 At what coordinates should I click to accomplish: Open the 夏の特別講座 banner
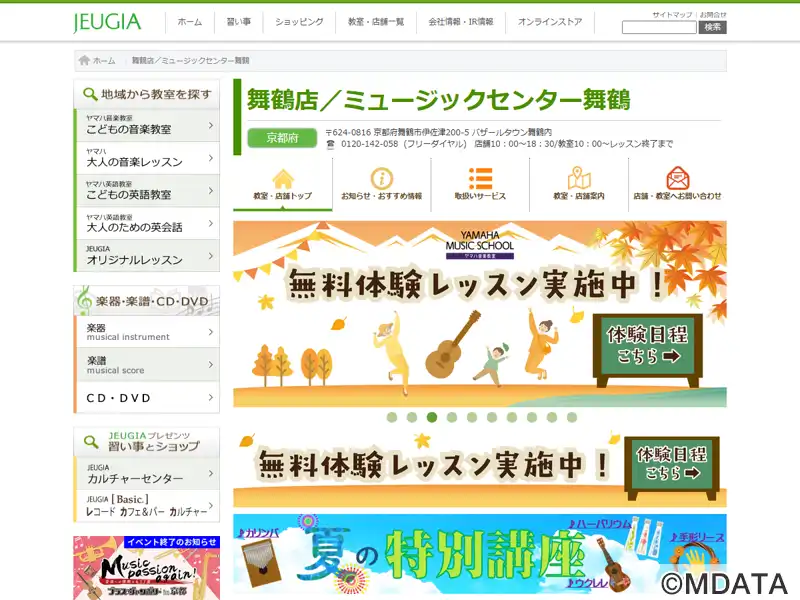click(480, 554)
